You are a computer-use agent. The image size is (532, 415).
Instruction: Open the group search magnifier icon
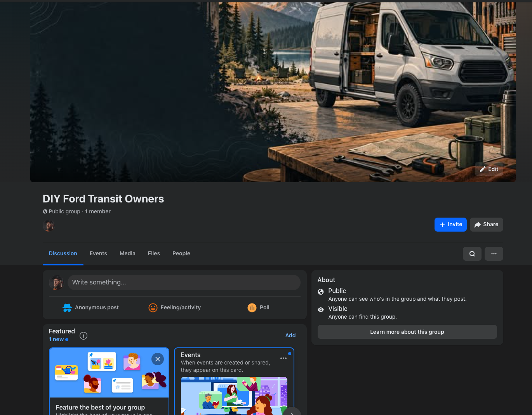pyautogui.click(x=472, y=254)
